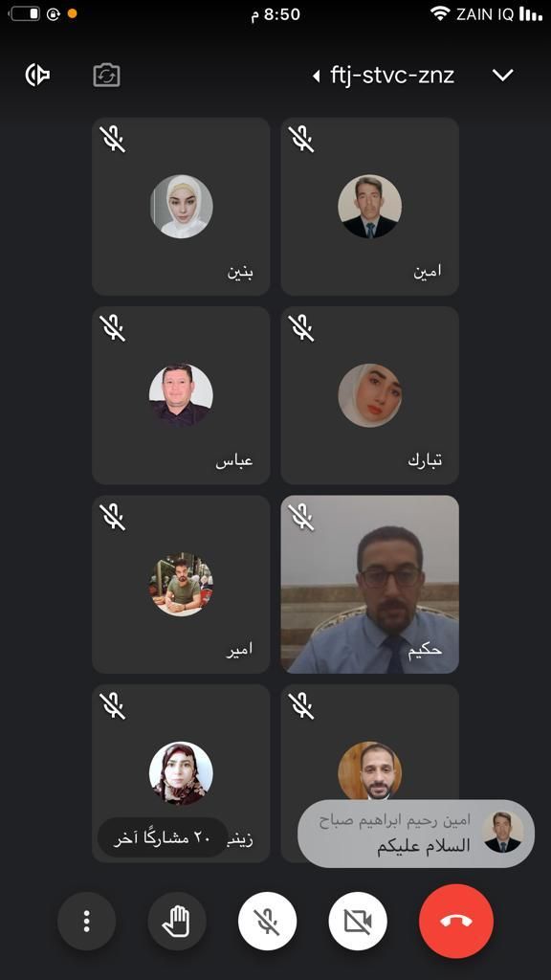Raise hand using the hand icon
This screenshot has height=980, width=551.
pyautogui.click(x=177, y=922)
